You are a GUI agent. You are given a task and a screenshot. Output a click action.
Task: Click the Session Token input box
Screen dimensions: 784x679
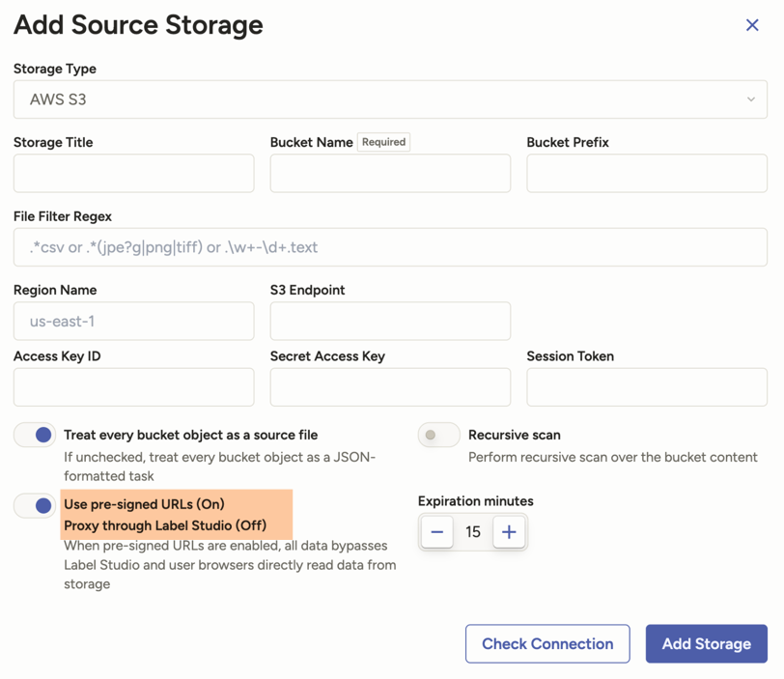646,387
